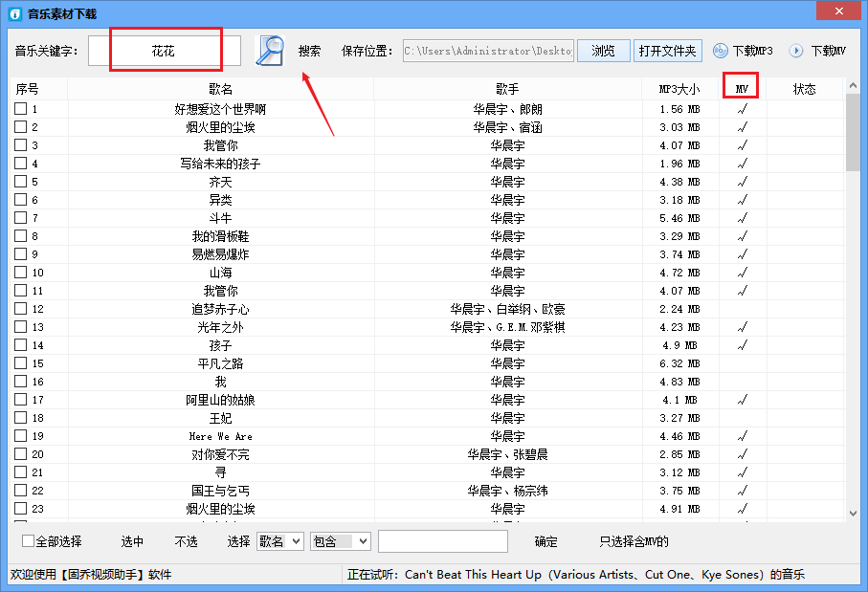Click the 确定 confirm button

pos(545,541)
